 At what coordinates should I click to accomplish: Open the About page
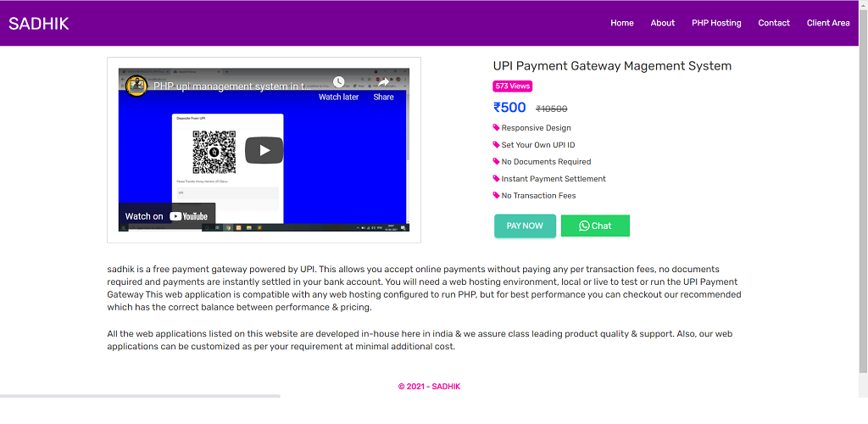pos(663,23)
